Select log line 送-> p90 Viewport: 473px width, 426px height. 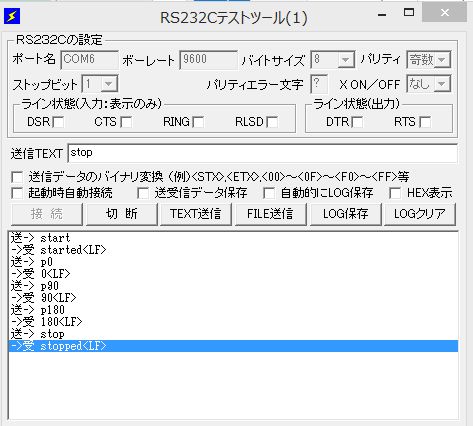click(233, 286)
